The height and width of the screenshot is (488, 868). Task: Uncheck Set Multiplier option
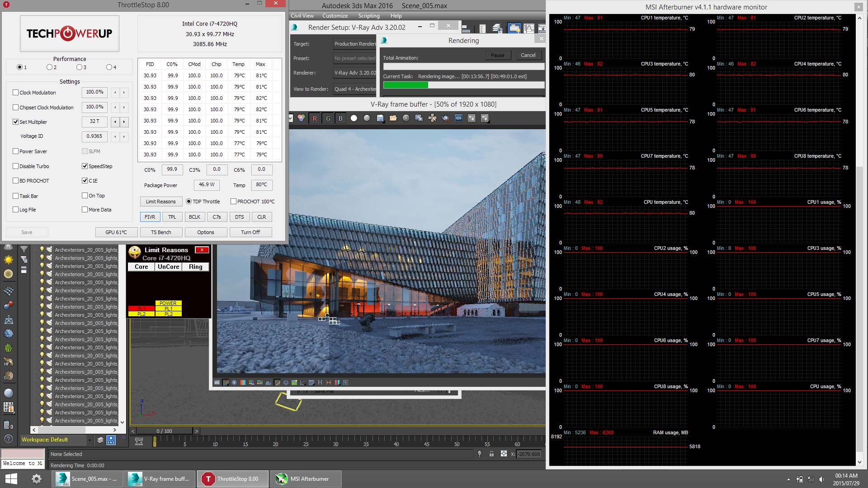point(16,122)
